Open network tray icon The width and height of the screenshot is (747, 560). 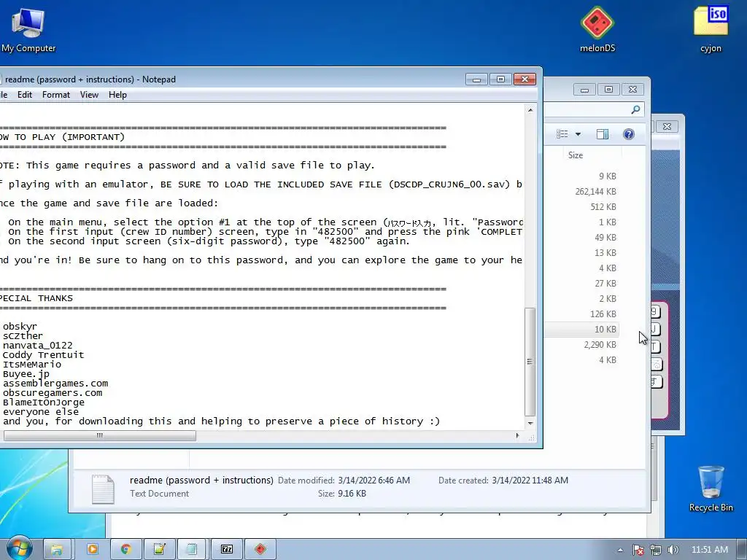(x=656, y=550)
